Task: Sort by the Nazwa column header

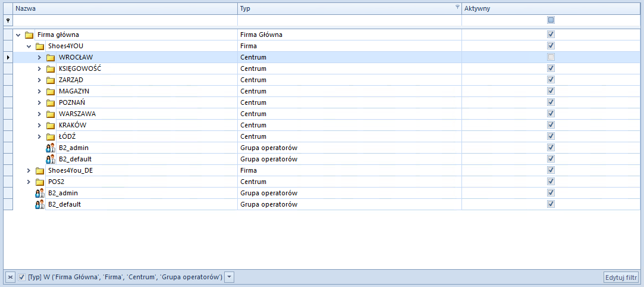Action: 125,8
